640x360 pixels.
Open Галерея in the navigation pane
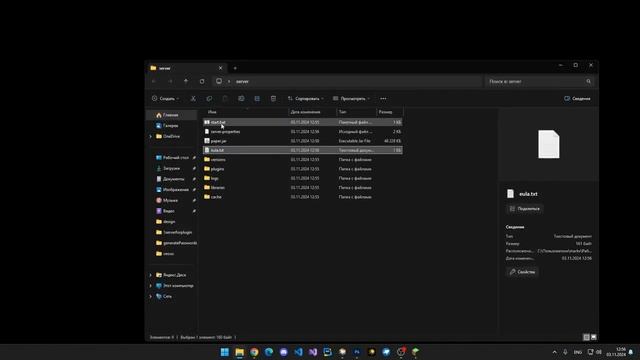(x=171, y=126)
